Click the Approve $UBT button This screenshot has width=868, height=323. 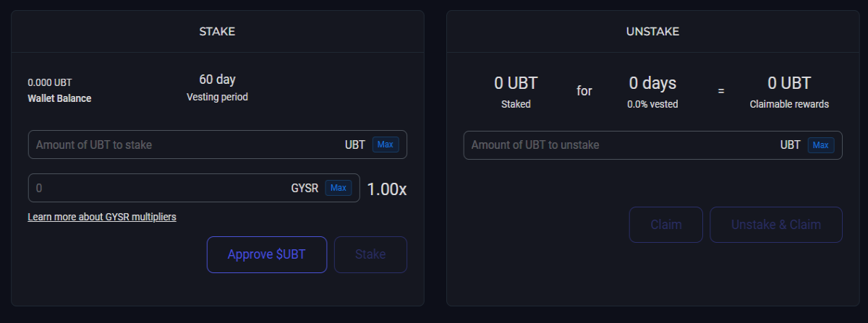[267, 254]
